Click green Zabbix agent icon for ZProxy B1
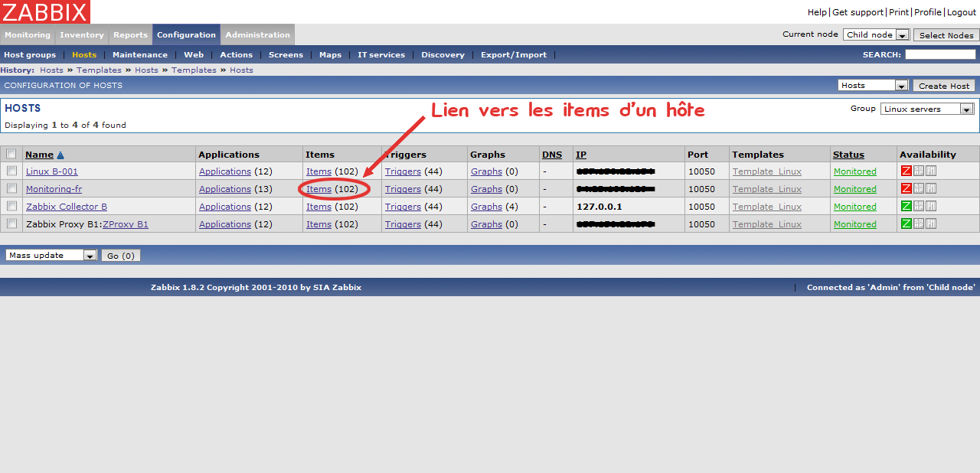Image resolution: width=980 pixels, height=473 pixels. coord(906,224)
